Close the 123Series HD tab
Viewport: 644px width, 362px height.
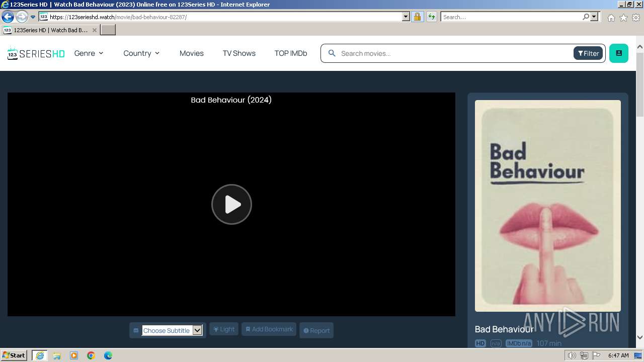click(x=94, y=30)
